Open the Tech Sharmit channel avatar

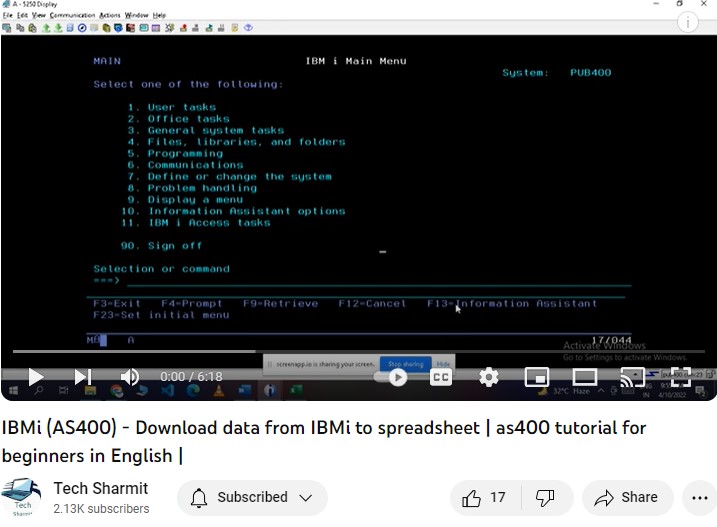(21, 497)
